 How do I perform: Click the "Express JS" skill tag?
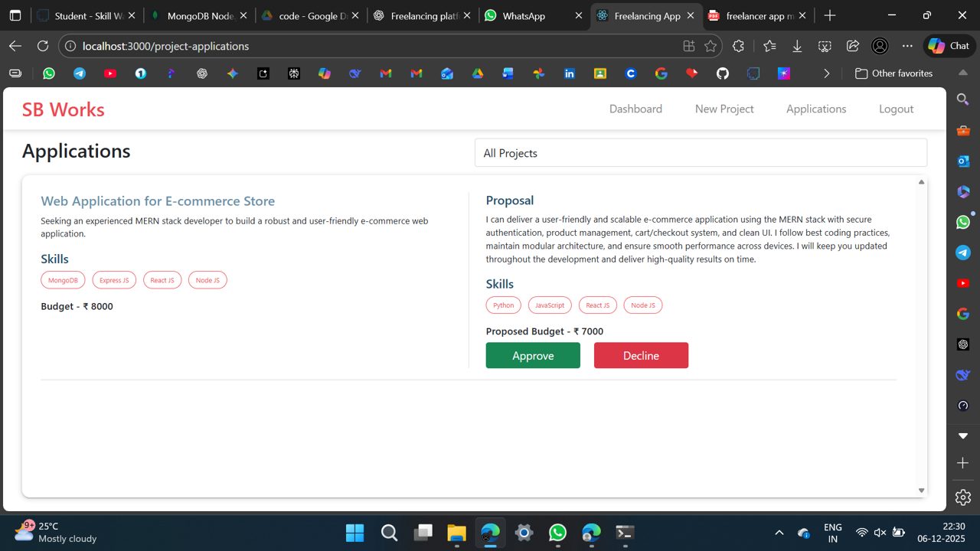coord(114,280)
